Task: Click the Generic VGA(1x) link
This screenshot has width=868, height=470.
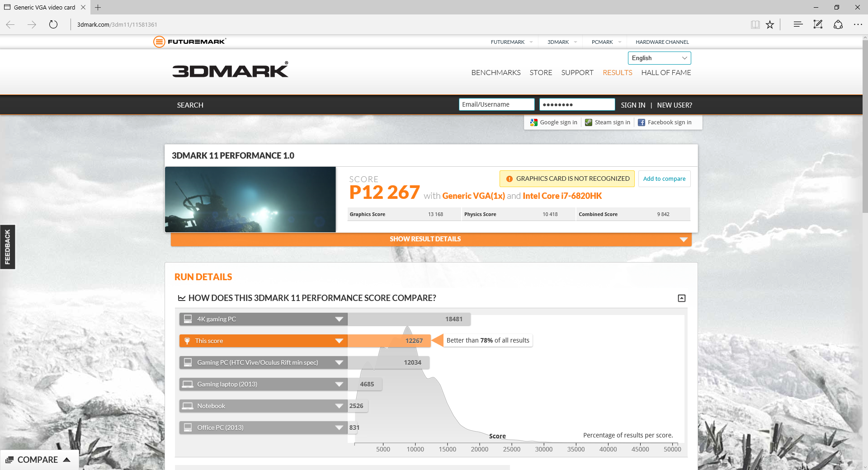Action: click(x=473, y=196)
